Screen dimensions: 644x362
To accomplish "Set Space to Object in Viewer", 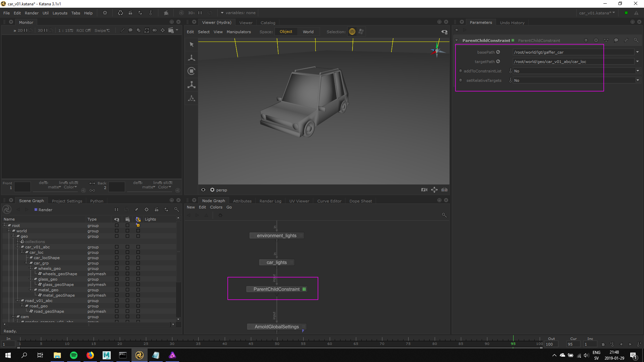I will 286,32.
